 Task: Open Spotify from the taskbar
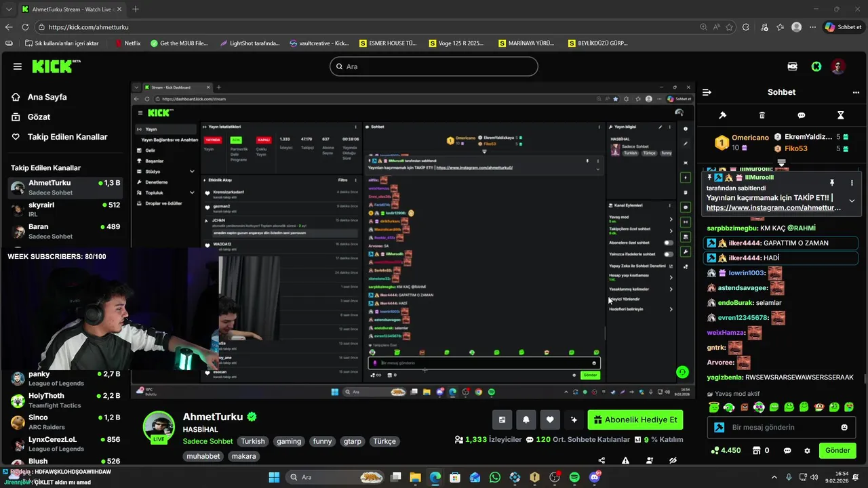(574, 477)
